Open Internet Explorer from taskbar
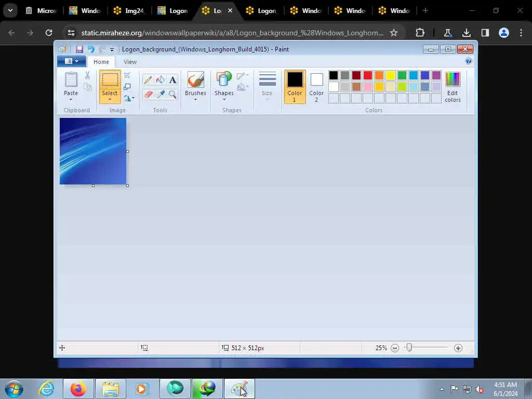Screen dimensions: 532x399 (x=46, y=389)
